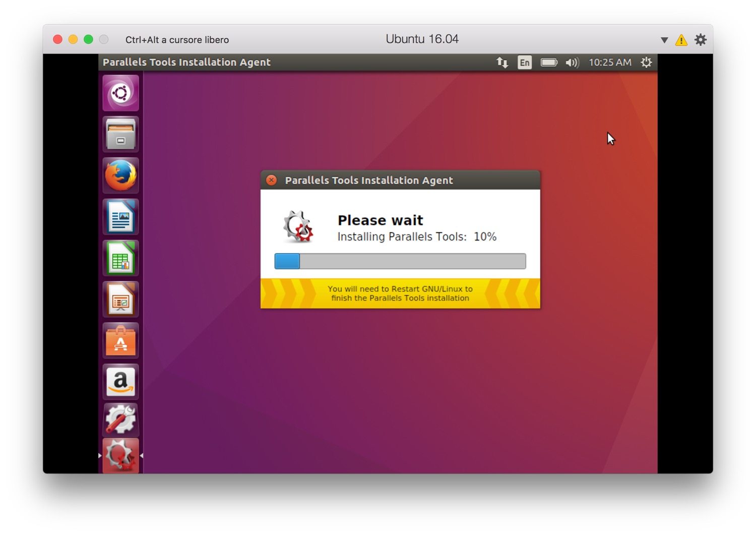This screenshot has height=535, width=756.
Task: Open the Amazon launcher shortcut
Action: pos(120,382)
